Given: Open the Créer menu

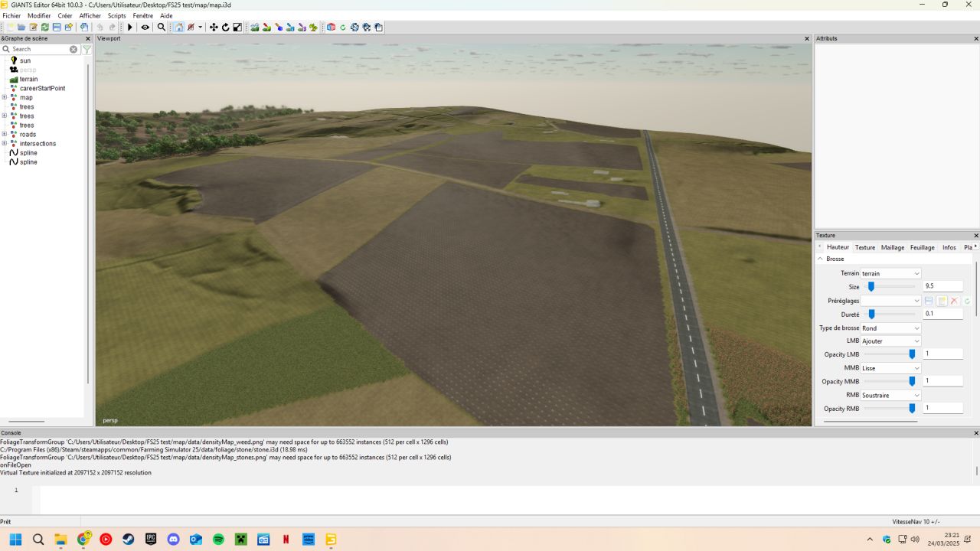Looking at the screenshot, I should click(65, 15).
